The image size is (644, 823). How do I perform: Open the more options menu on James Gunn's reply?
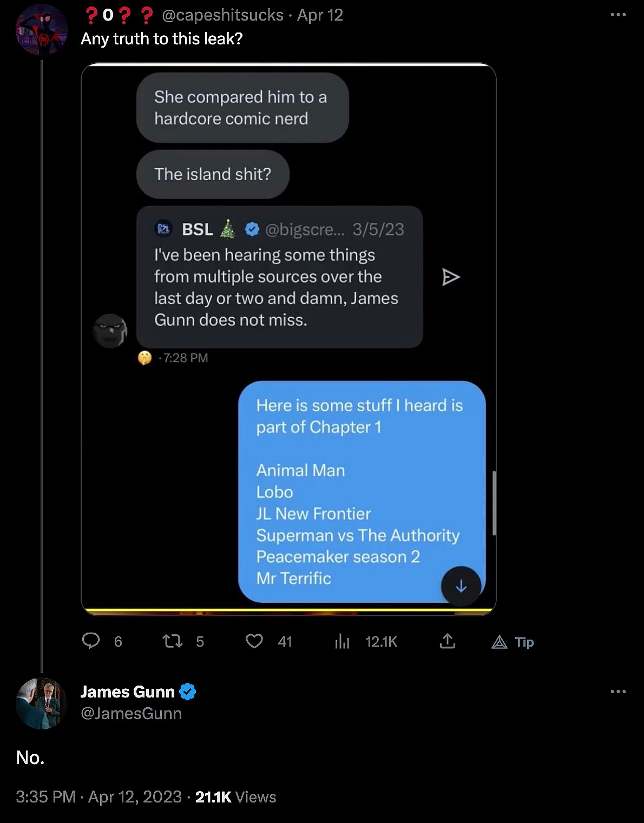(618, 692)
